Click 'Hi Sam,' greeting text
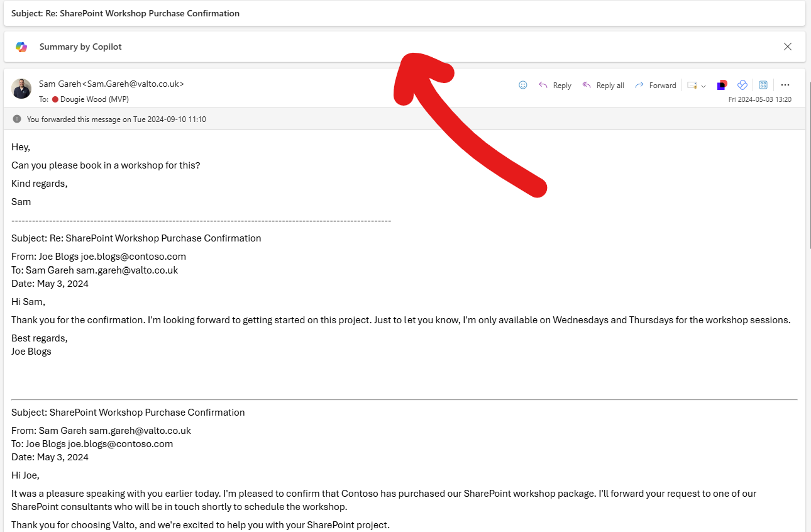Viewport: 811px width, 532px height. 28,302
